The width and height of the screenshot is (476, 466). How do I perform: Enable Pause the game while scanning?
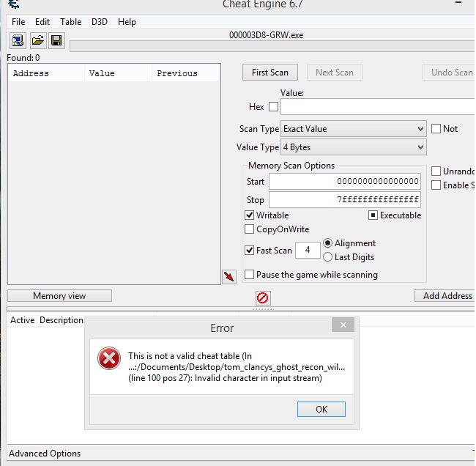click(249, 274)
